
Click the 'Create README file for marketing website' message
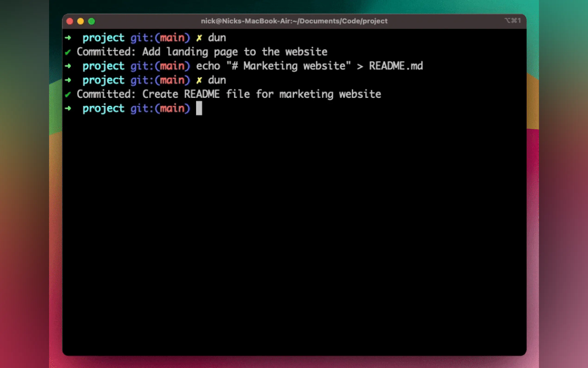261,95
